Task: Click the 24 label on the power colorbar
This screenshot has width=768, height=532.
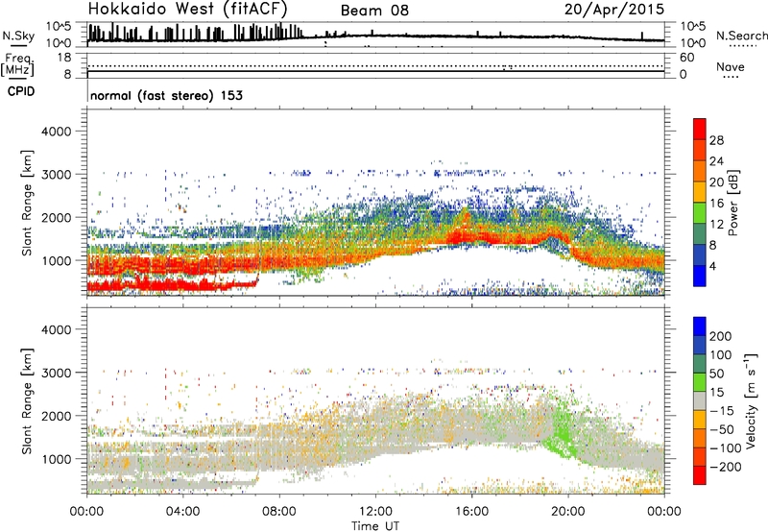Action: (716, 161)
